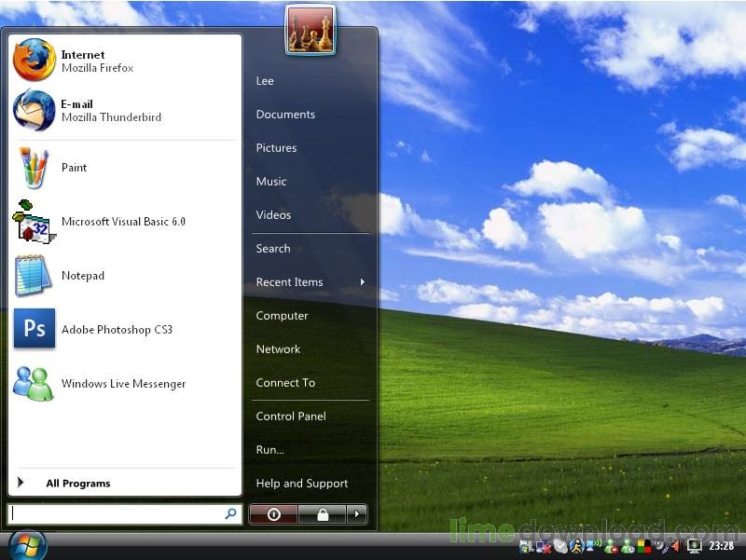Click the Start menu search box

(x=117, y=514)
